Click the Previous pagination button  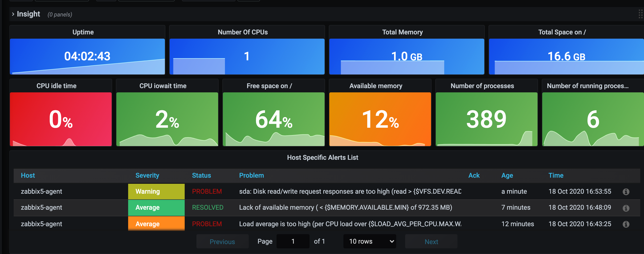pyautogui.click(x=222, y=241)
